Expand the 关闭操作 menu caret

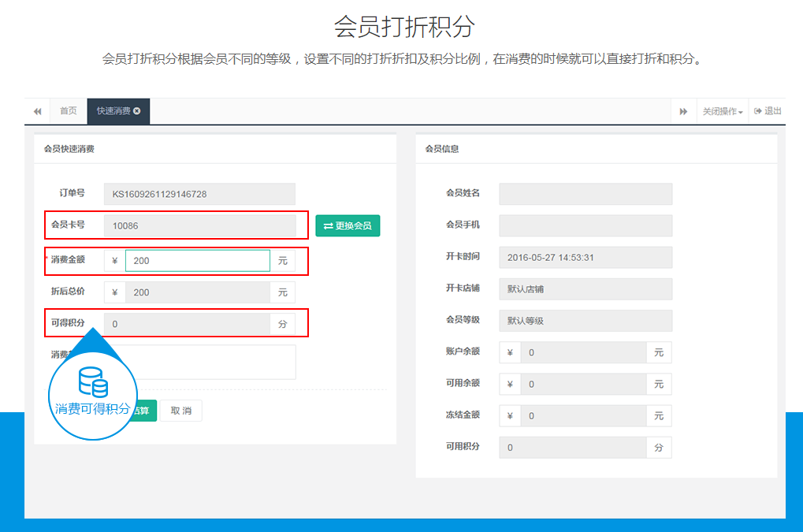[x=739, y=111]
